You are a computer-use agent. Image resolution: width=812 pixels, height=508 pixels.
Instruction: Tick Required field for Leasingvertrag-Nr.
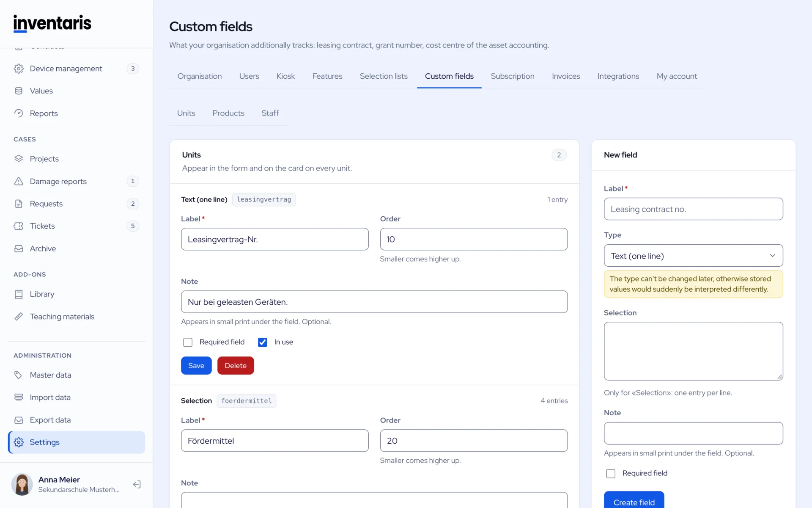click(188, 342)
